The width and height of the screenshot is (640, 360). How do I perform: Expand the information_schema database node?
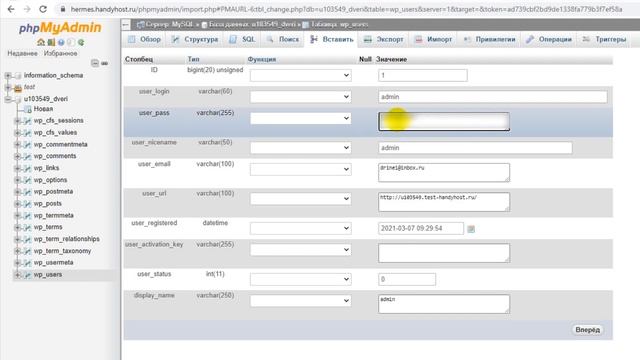point(8,76)
